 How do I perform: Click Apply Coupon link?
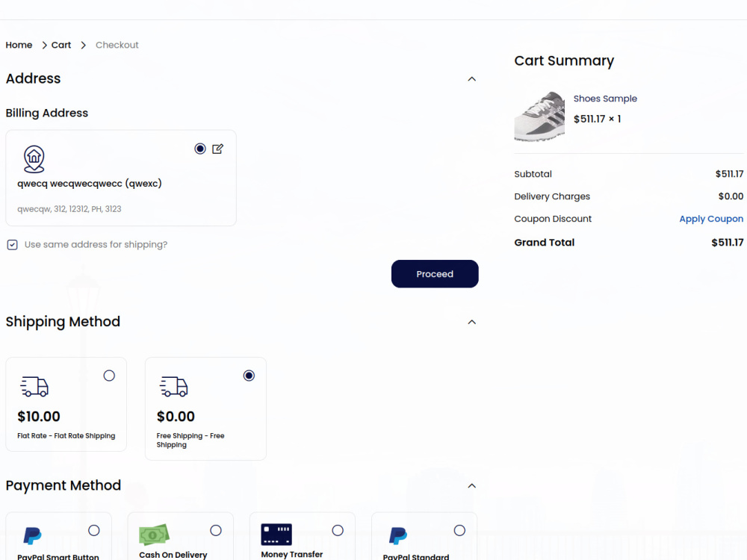pos(711,219)
